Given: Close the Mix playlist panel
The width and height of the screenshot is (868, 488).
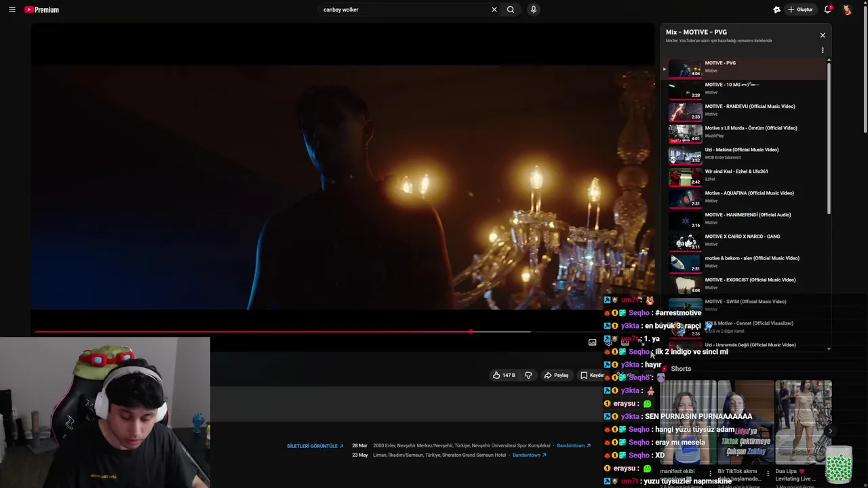Looking at the screenshot, I should (x=823, y=35).
